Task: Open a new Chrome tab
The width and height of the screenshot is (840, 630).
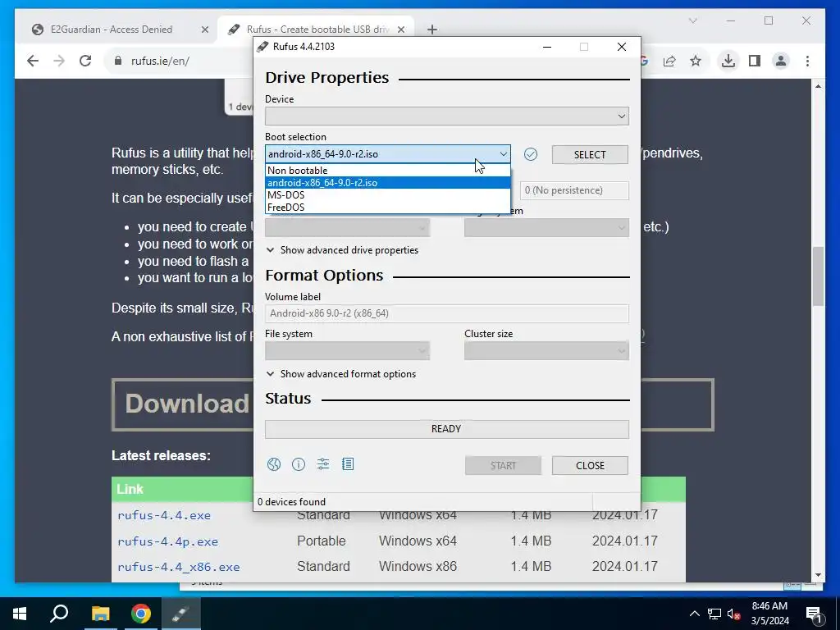Action: click(x=432, y=30)
